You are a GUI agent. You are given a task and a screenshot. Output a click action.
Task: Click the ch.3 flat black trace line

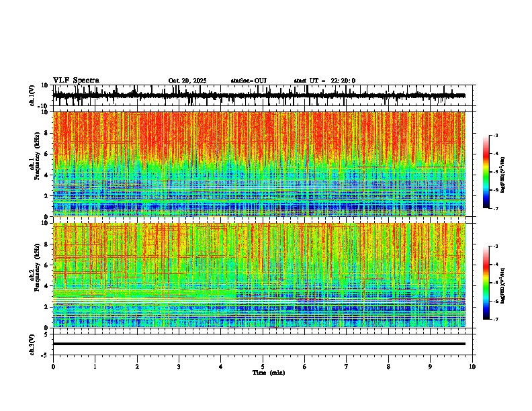tap(259, 344)
